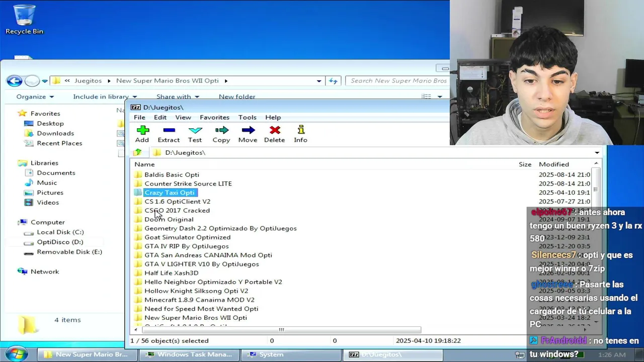Select Desktop in Explorer Favorites

click(50, 123)
